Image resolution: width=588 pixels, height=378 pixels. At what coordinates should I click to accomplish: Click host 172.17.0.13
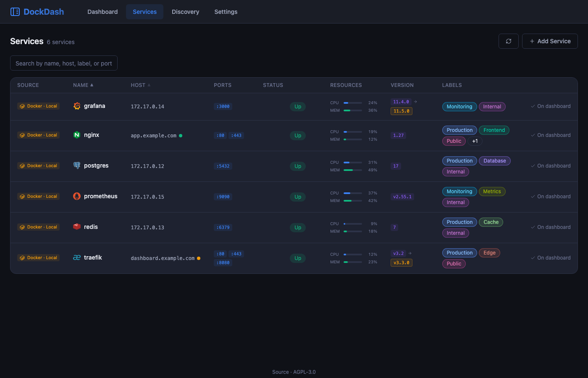[147, 228]
